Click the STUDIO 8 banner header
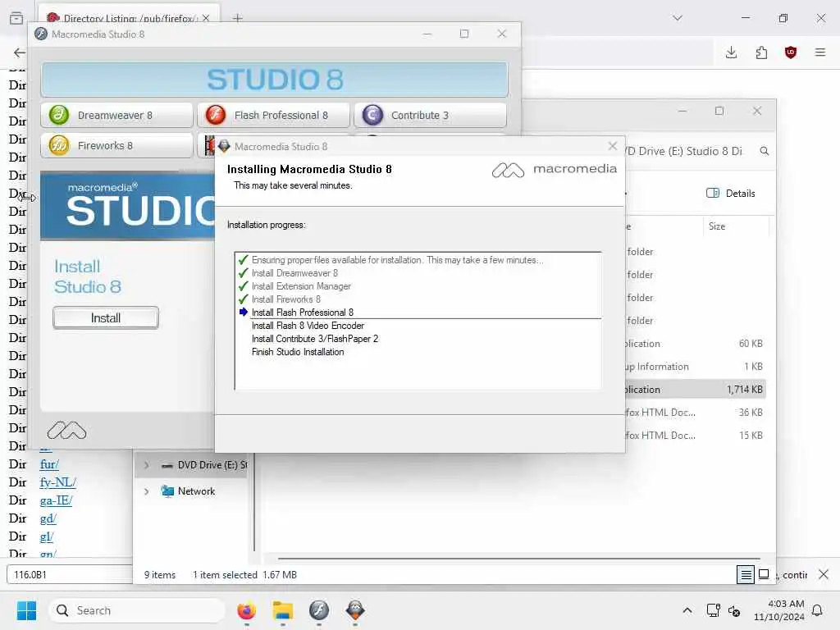840x630 pixels. pyautogui.click(x=274, y=80)
